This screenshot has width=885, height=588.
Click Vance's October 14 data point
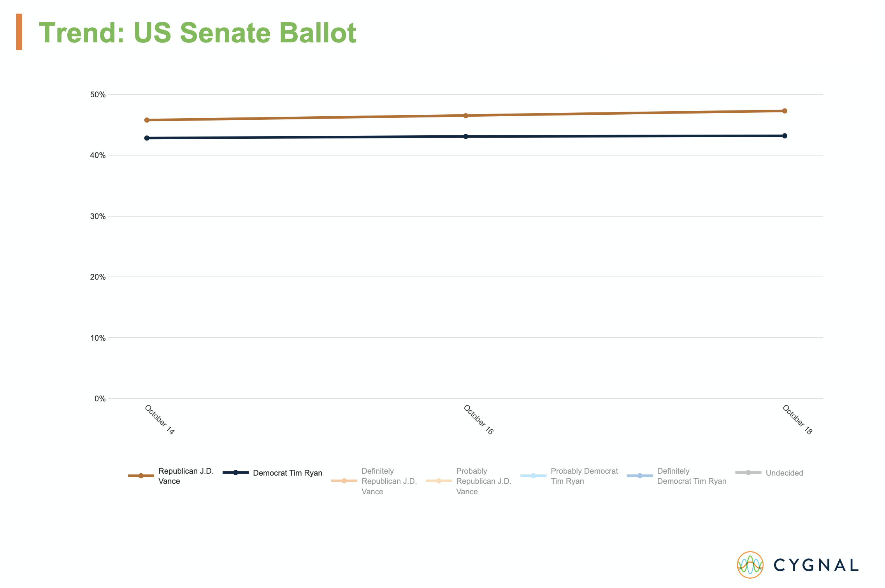coord(147,120)
